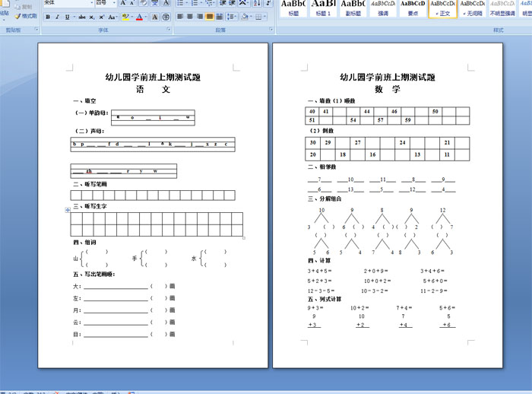Open the paragraph shading paint bucket
This screenshot has height=394, width=532.
pyautogui.click(x=245, y=17)
